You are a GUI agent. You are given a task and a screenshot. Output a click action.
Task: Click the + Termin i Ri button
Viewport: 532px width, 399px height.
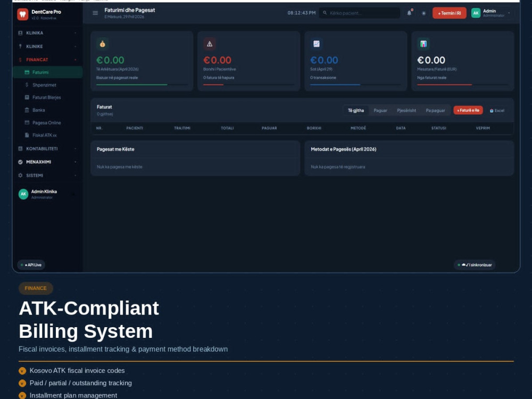pos(449,13)
